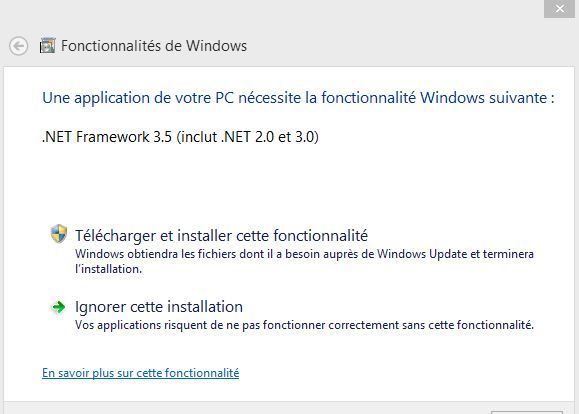Viewport: 579px width, 414px height.
Task: Click (inclut .NET 2.0 et 3.0) text
Action: (248, 137)
